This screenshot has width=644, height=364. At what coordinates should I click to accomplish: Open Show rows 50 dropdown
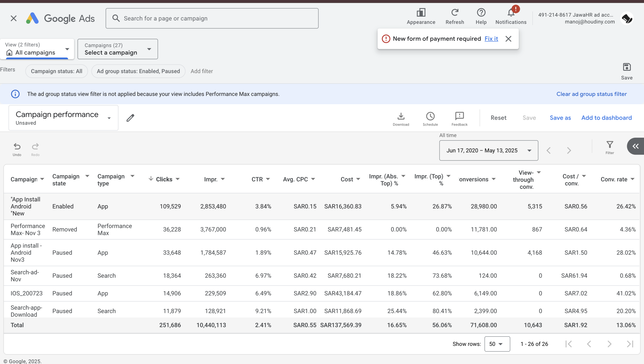497,344
